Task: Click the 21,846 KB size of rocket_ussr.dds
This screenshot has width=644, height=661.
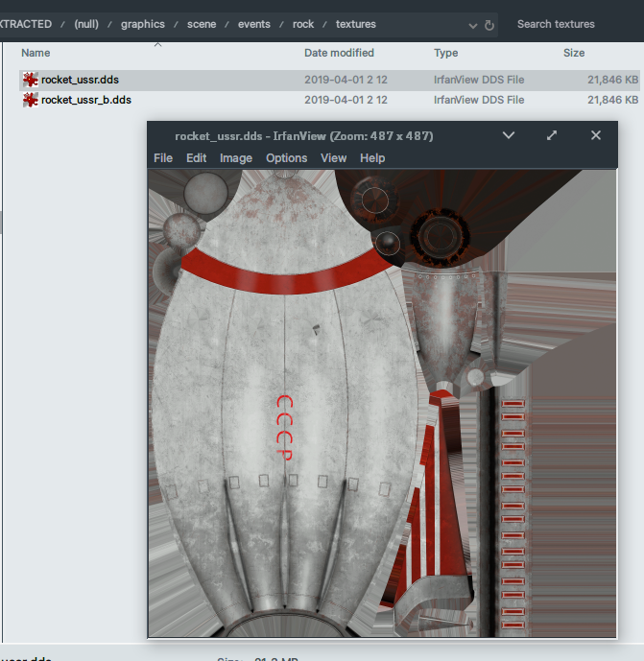Action: coord(612,80)
